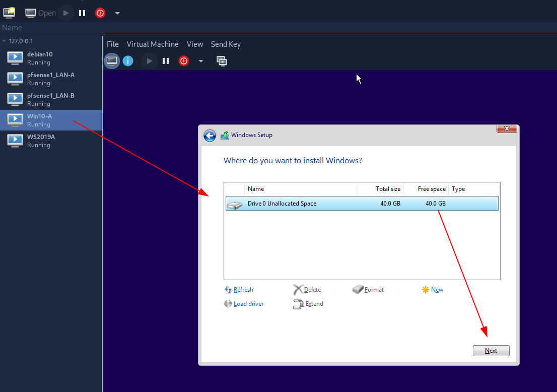Click the Drive 0 disk icon
This screenshot has width=557, height=392.
pos(235,205)
